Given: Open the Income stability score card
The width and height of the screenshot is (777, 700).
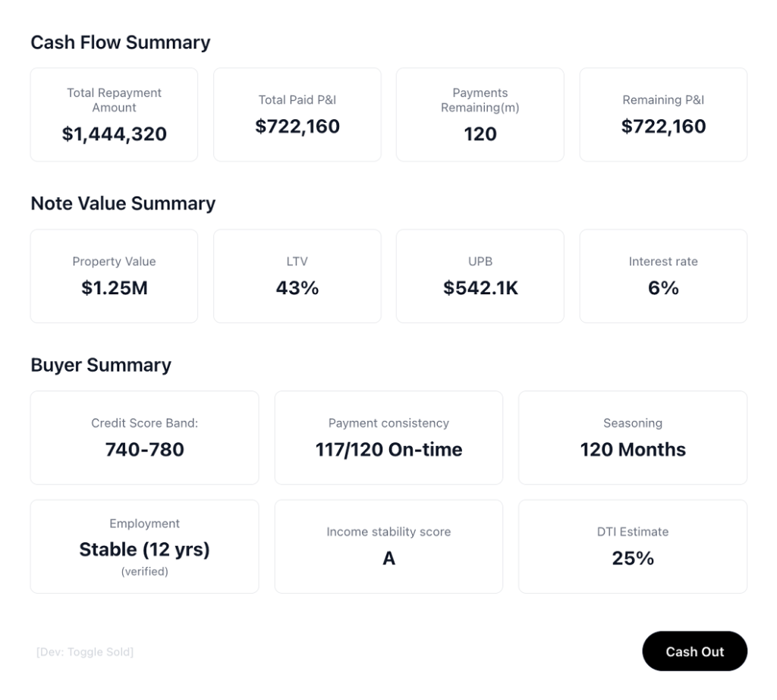Looking at the screenshot, I should [x=388, y=546].
